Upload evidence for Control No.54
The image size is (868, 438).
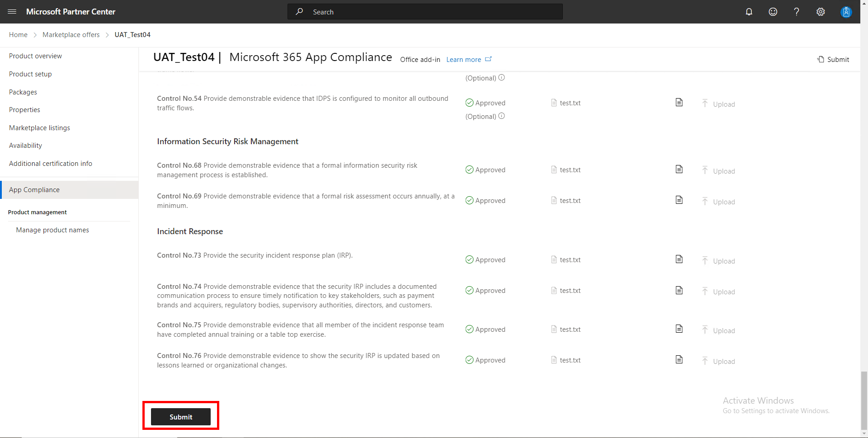[718, 104]
